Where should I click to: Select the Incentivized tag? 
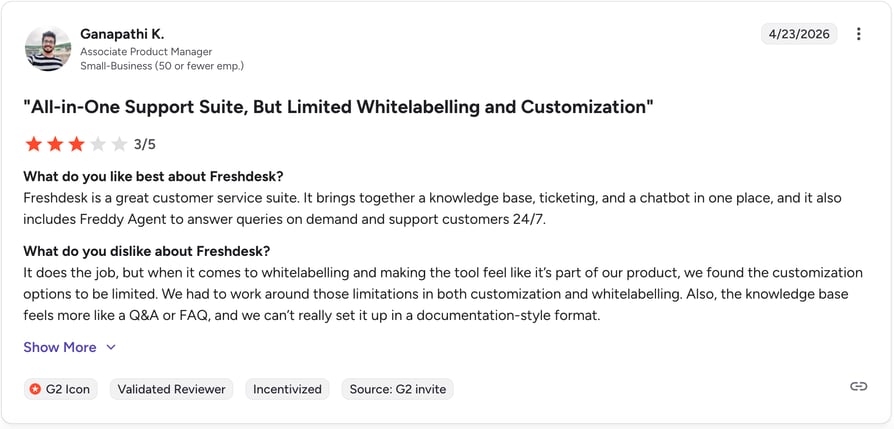(x=287, y=389)
